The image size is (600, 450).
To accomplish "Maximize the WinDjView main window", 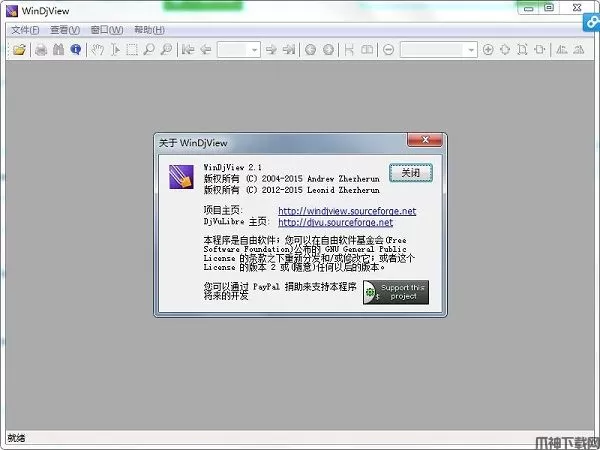I will pos(549,8).
